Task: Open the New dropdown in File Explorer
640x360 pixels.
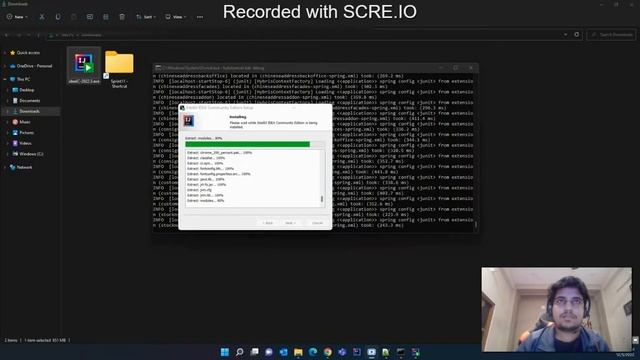Action: (17, 17)
